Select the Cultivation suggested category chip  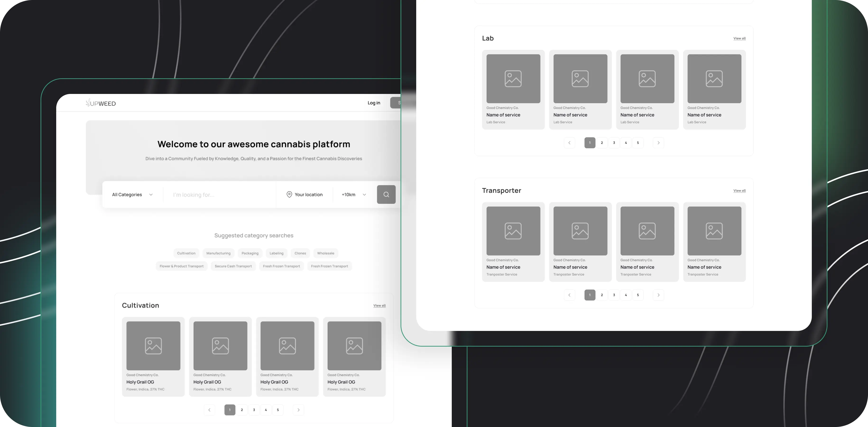tap(186, 253)
